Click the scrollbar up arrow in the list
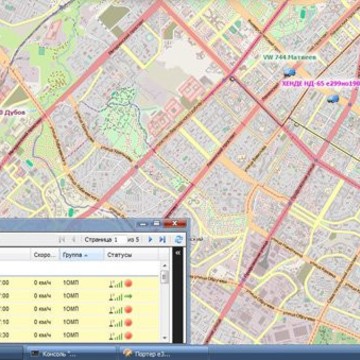Screen dimensions: 360x360 [164, 266]
